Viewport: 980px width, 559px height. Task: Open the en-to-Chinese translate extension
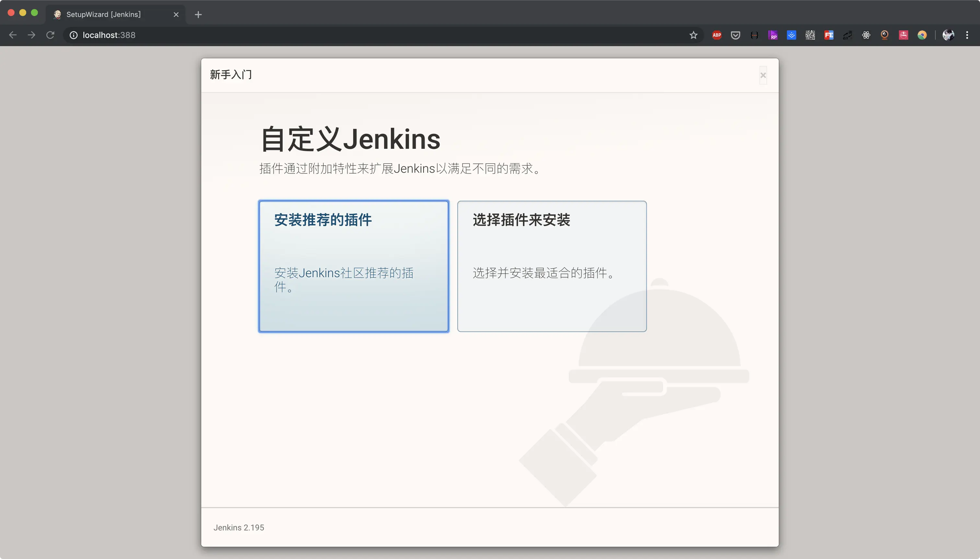(x=847, y=35)
